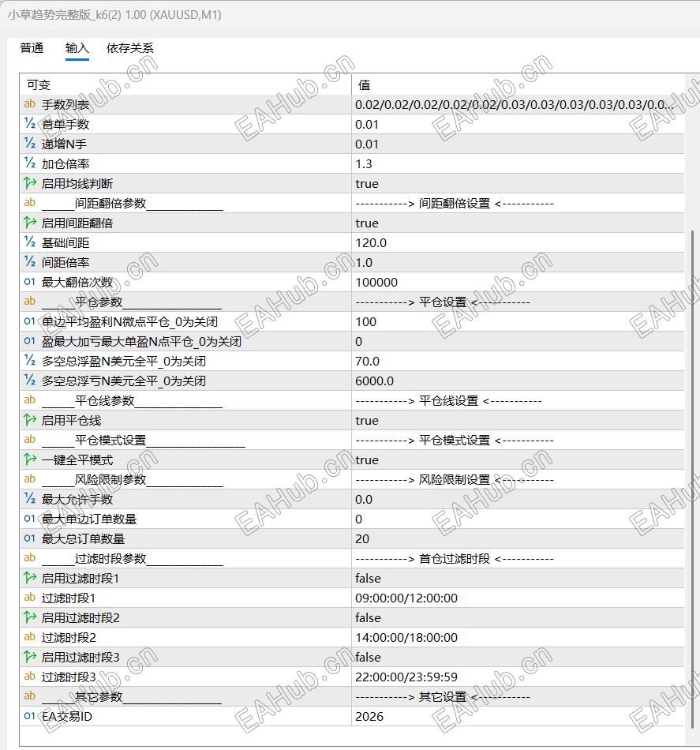The width and height of the screenshot is (700, 750).
Task: Select the 风险限制参数 separator row label
Action: [133, 479]
